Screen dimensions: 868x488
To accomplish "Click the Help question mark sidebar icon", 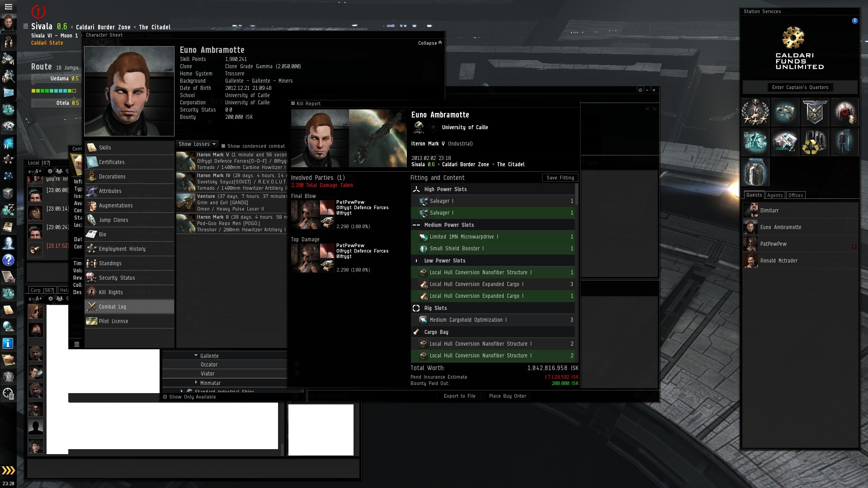I will (8, 260).
